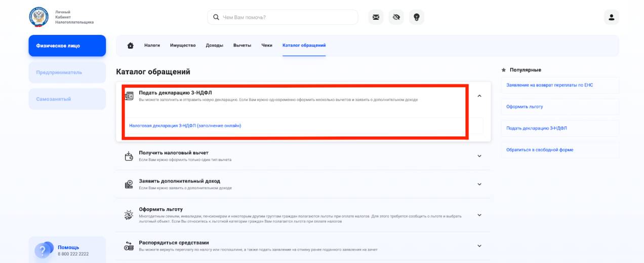
Task: Click the gear icon beside Оформить льготу
Action: pyautogui.click(x=129, y=215)
